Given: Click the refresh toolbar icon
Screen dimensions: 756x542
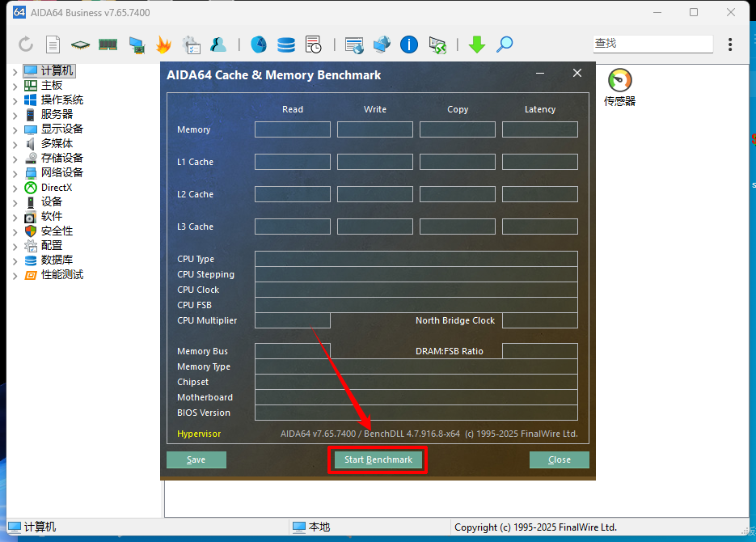Looking at the screenshot, I should click(26, 44).
